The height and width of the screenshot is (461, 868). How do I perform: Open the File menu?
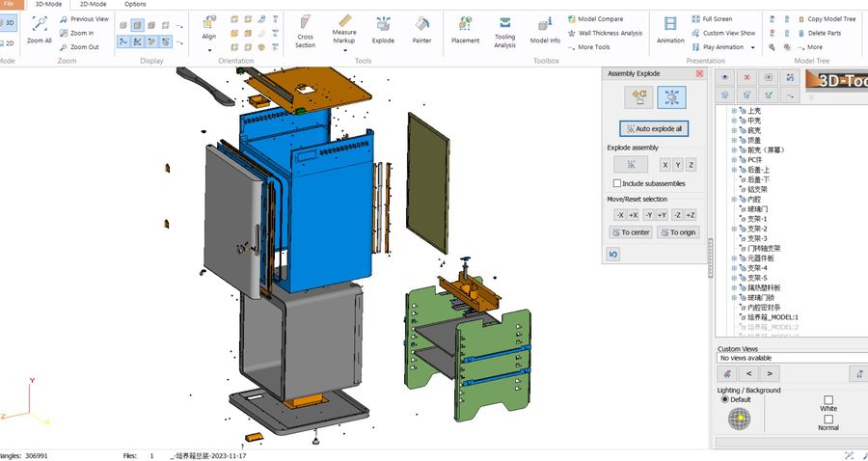[x=10, y=4]
